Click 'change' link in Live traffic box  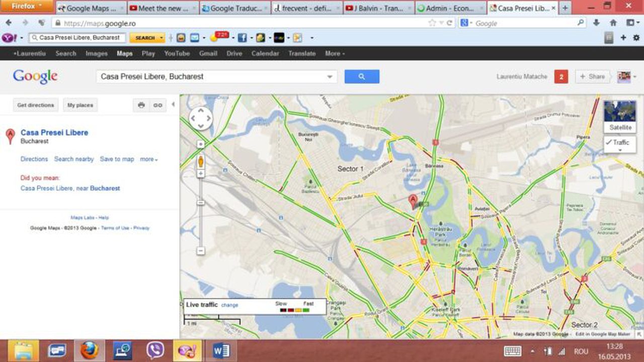(x=229, y=305)
